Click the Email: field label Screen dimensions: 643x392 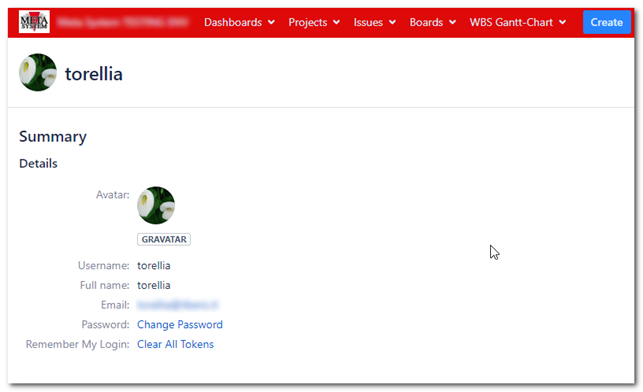click(x=115, y=305)
